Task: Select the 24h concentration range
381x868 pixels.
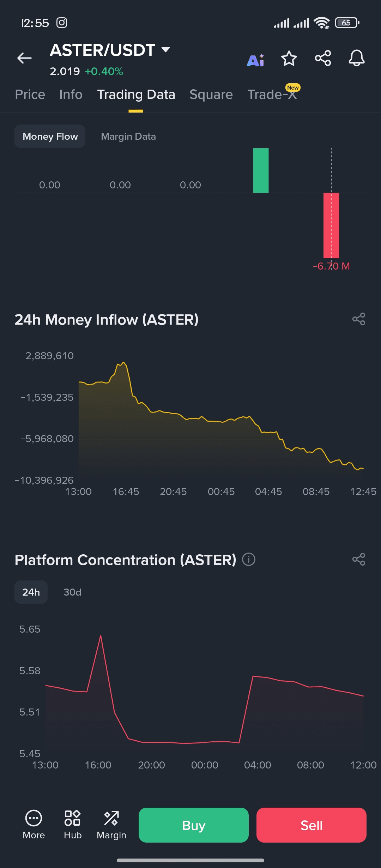Action: (x=31, y=592)
